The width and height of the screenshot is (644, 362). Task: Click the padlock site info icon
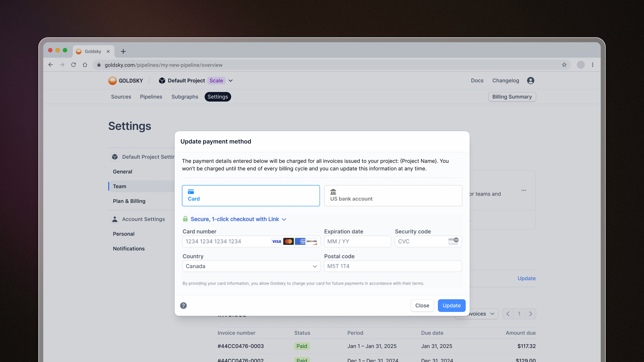99,65
